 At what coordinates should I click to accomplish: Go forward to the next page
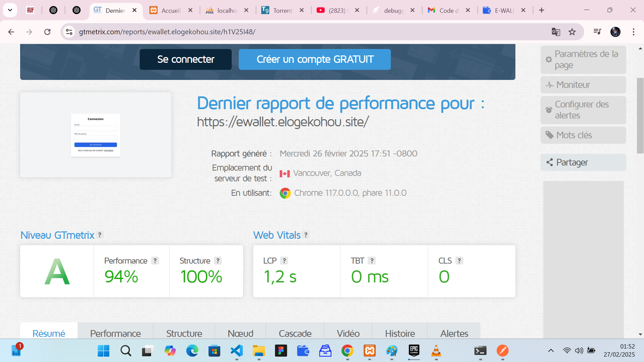[x=29, y=32]
